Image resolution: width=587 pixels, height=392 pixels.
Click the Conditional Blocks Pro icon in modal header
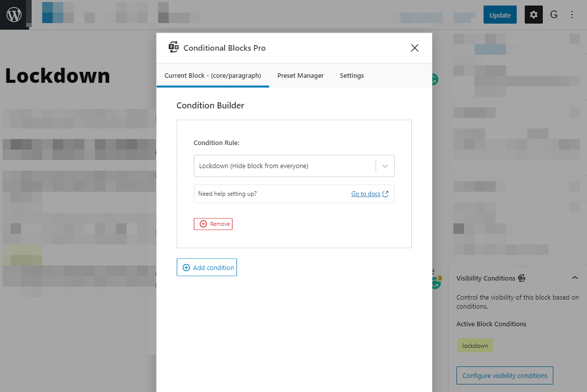(x=174, y=47)
